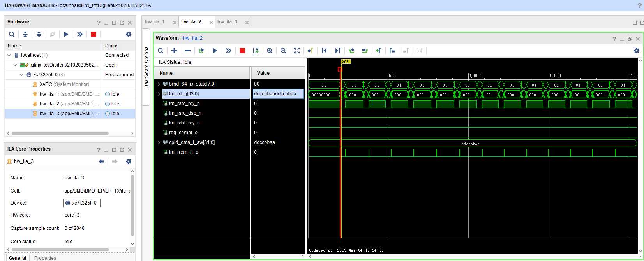Screen dimensions: 644x261
Task: Collapse the localhost tree node
Action: pyautogui.click(x=9, y=55)
